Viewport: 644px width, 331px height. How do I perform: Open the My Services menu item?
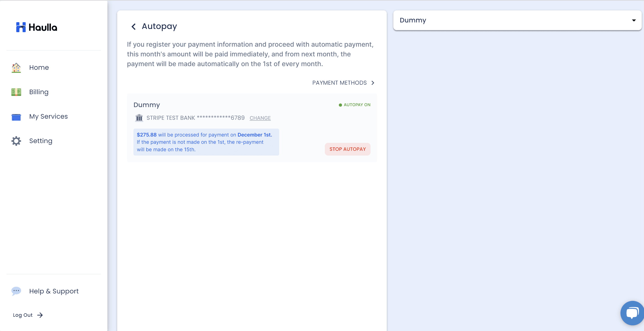48,117
